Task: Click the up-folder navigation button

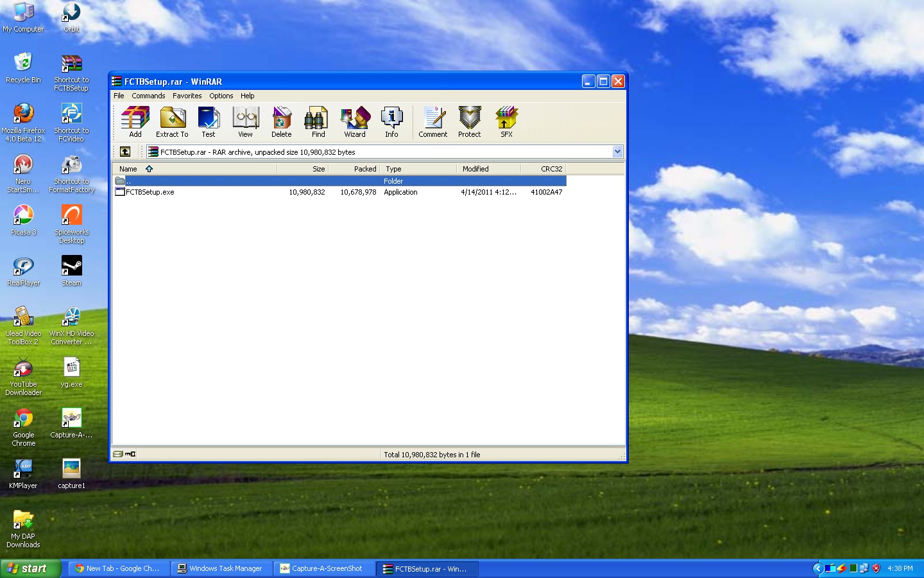Action: (125, 152)
